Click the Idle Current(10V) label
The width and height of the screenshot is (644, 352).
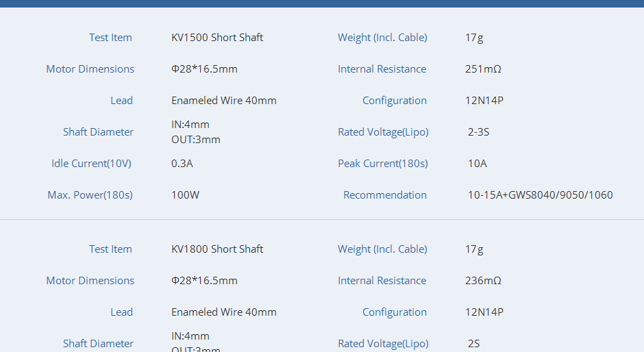91,164
